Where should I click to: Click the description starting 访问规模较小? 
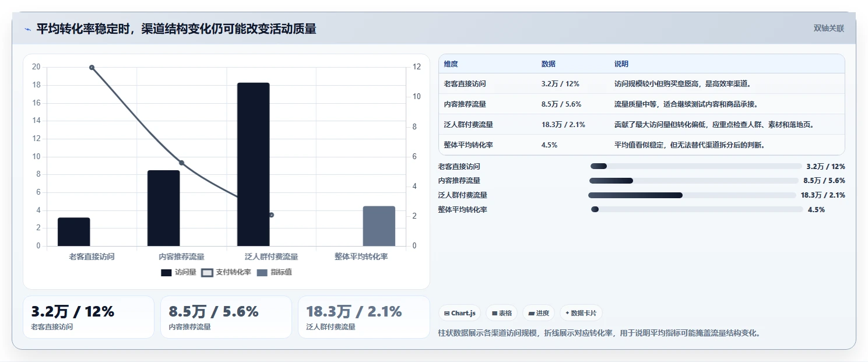[x=684, y=84]
